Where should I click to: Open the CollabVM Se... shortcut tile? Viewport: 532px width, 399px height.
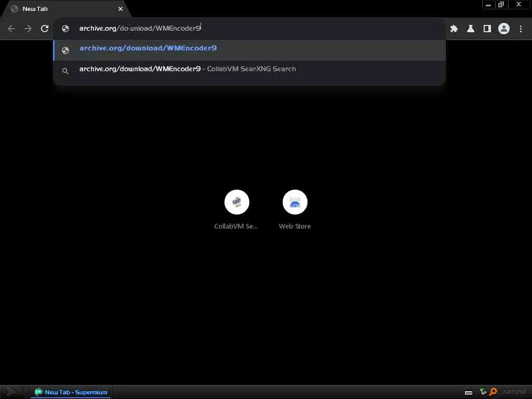tap(236, 209)
